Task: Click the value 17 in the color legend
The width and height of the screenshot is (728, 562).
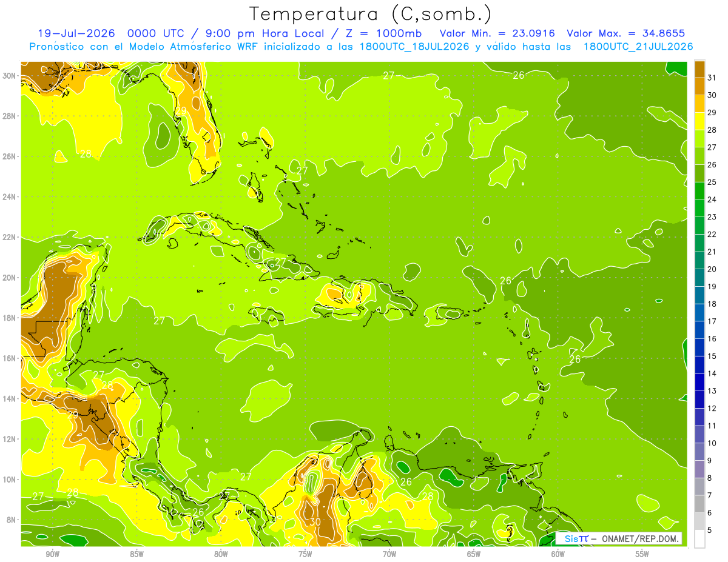Action: click(x=712, y=321)
